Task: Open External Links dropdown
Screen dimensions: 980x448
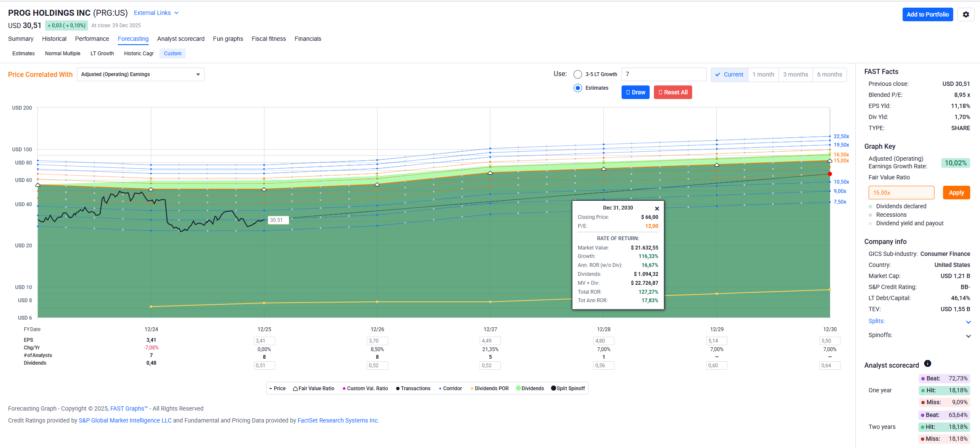Action: pos(156,13)
